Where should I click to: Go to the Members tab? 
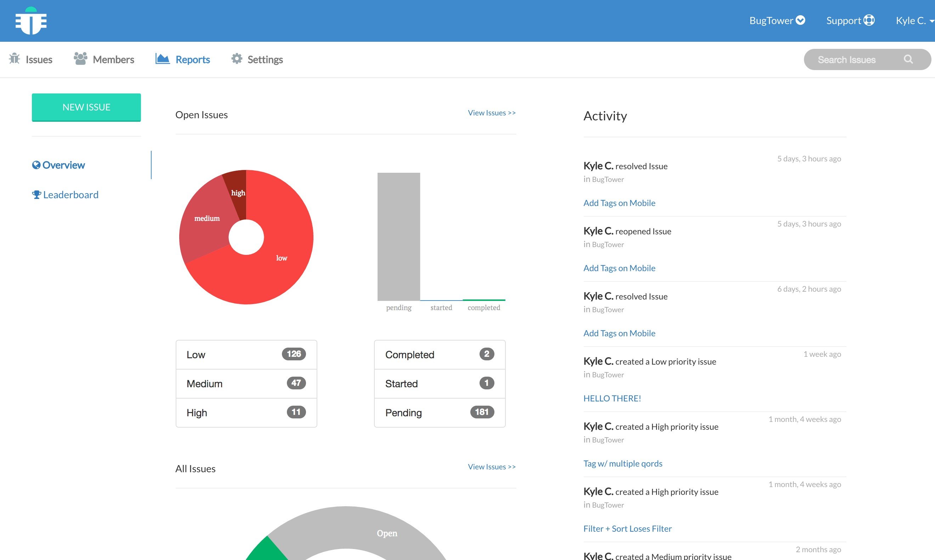(x=104, y=59)
